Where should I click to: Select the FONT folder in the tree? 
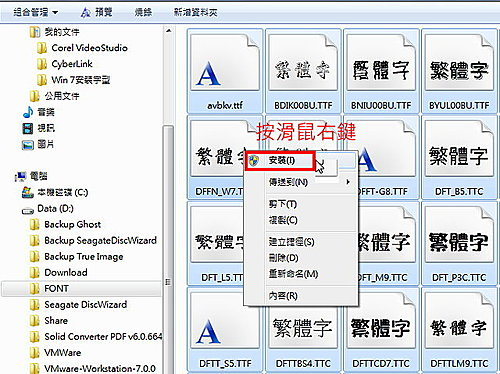click(x=82, y=289)
